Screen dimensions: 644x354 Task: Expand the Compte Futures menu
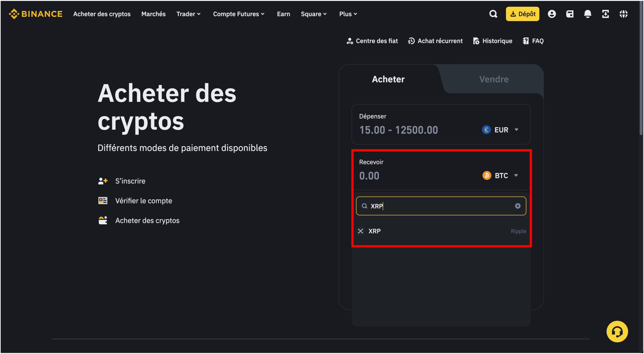[x=238, y=14]
